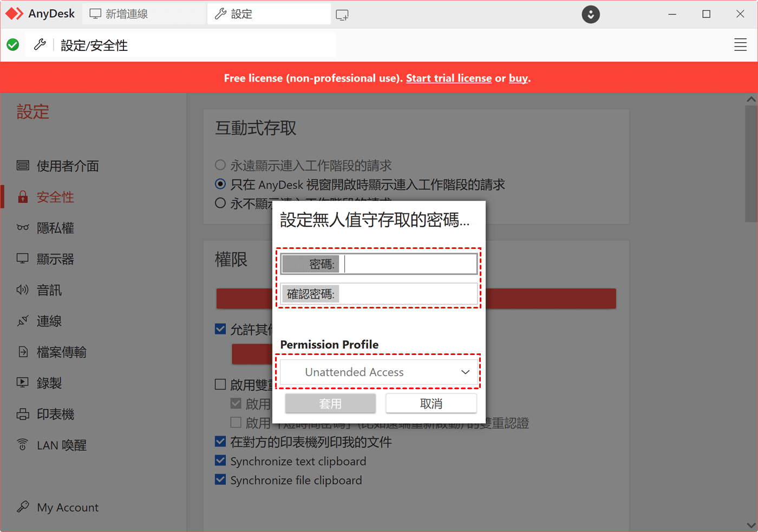The image size is (758, 532).
Task: Click the 取消 cancel button
Action: [431, 404]
